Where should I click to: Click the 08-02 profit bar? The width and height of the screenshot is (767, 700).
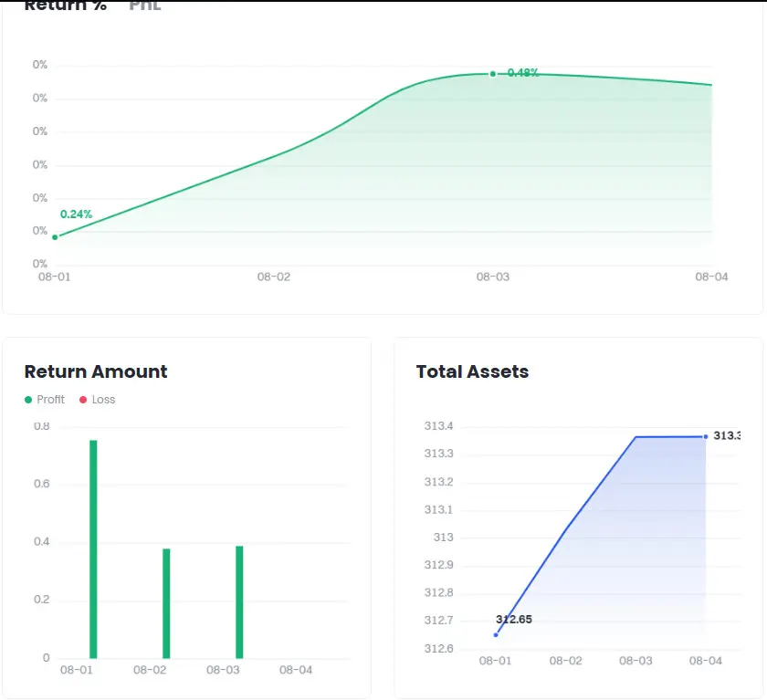166,603
